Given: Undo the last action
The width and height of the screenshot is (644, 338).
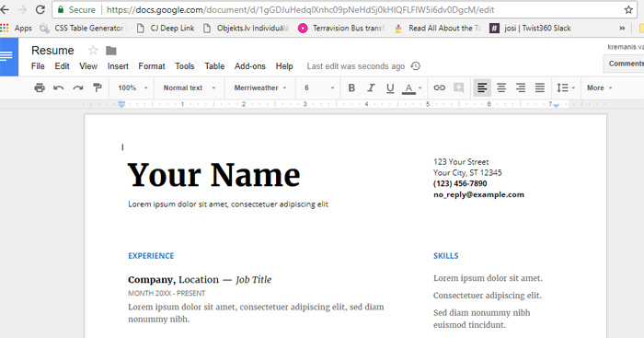Looking at the screenshot, I should [x=59, y=87].
